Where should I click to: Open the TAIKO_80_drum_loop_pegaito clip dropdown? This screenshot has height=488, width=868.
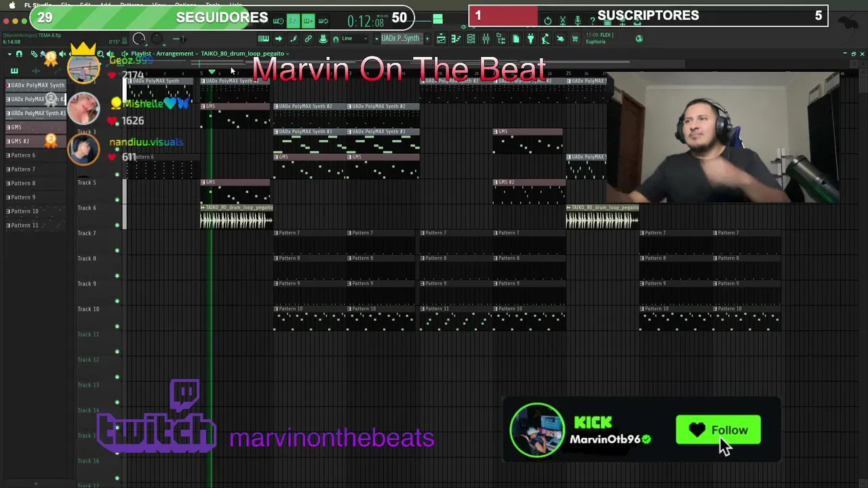pos(288,54)
